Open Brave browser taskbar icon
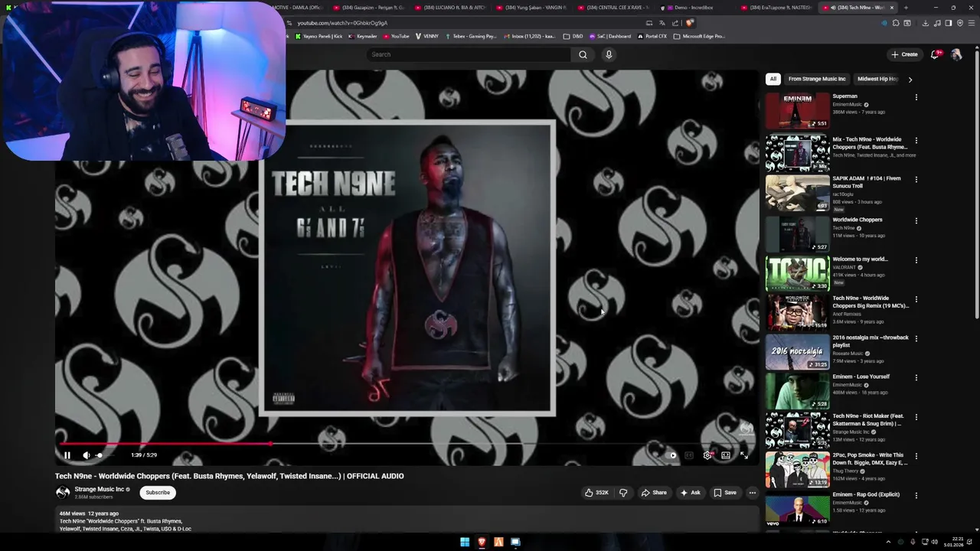 [x=482, y=542]
